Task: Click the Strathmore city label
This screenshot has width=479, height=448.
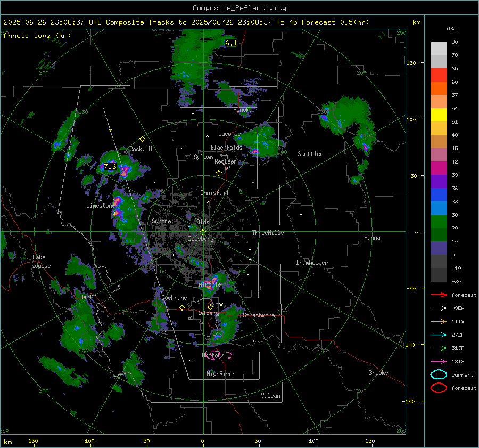Action: 259,315
